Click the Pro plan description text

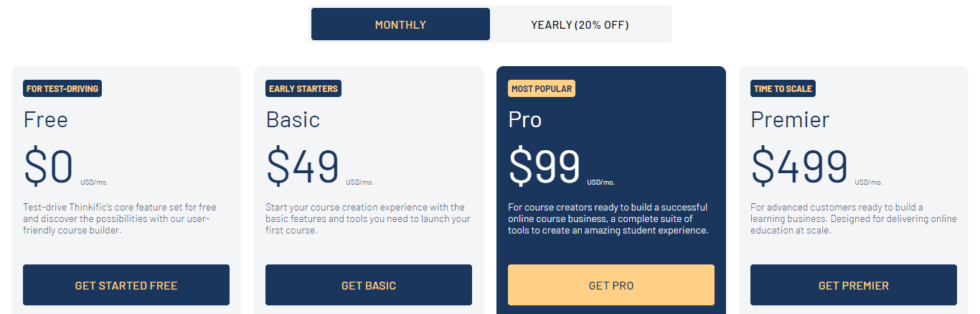[608, 219]
